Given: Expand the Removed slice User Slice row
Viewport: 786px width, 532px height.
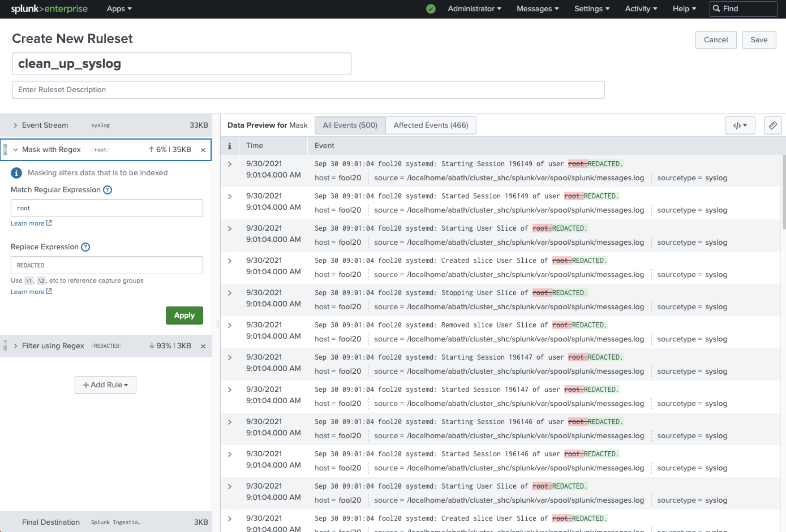Looking at the screenshot, I should click(230, 326).
